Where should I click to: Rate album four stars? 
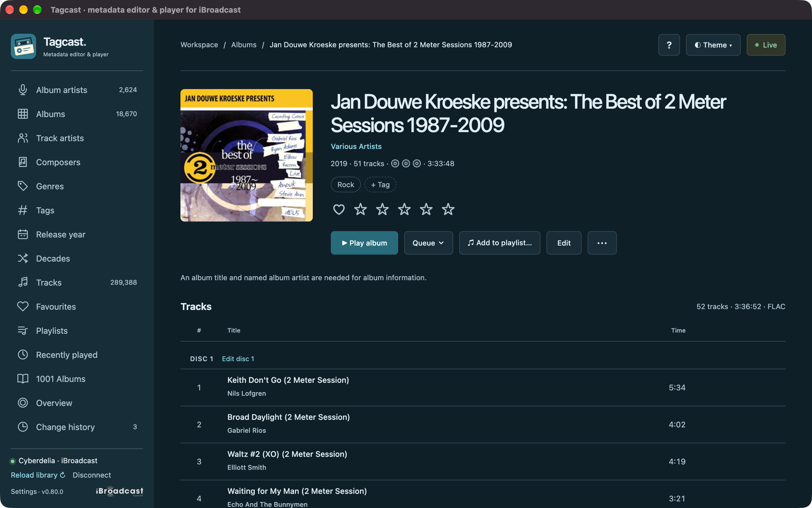[x=426, y=209]
